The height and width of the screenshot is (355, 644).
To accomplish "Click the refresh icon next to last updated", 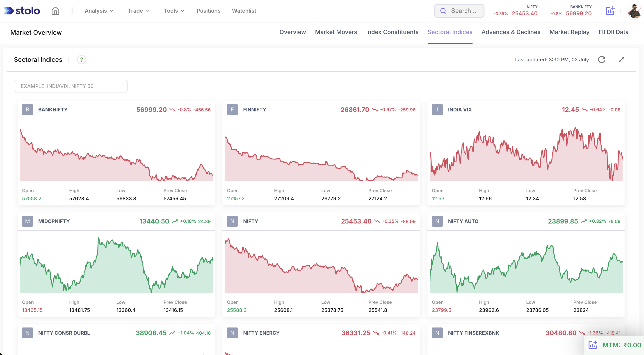I will [x=601, y=60].
